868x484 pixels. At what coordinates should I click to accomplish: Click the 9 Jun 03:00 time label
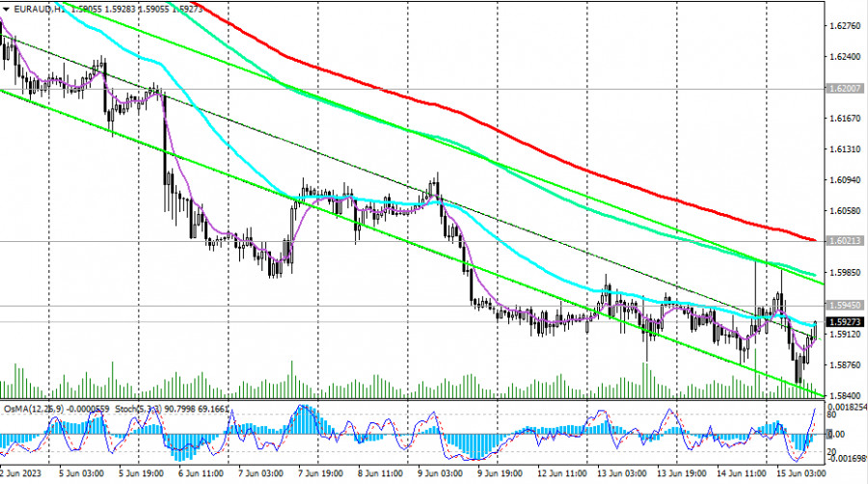coord(440,473)
